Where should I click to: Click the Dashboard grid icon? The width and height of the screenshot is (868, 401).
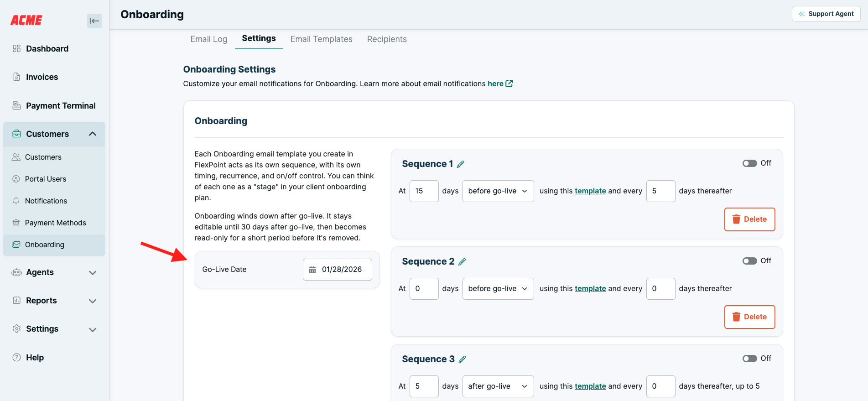(17, 49)
